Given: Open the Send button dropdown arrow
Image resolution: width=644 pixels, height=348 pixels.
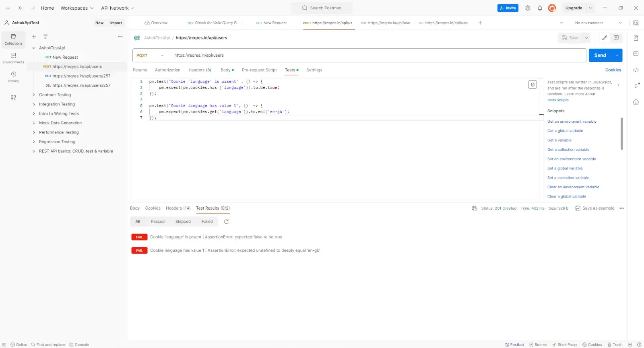Looking at the screenshot, I should [617, 56].
